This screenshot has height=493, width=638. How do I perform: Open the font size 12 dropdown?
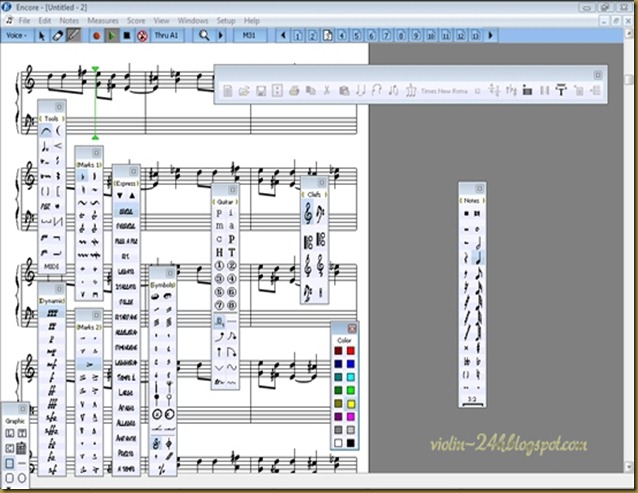477,91
